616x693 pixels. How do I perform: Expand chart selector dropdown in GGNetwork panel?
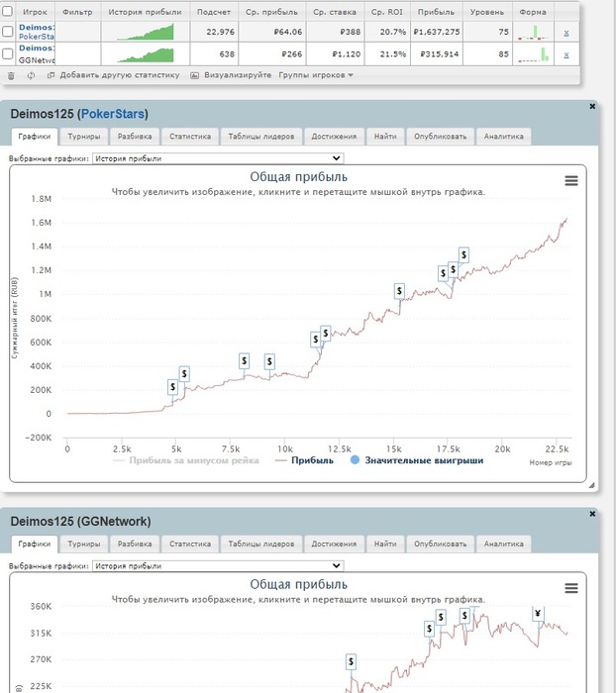[218, 565]
